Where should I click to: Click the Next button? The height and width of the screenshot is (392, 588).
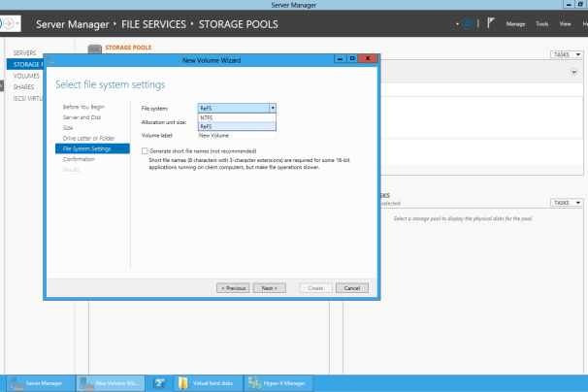(269, 288)
